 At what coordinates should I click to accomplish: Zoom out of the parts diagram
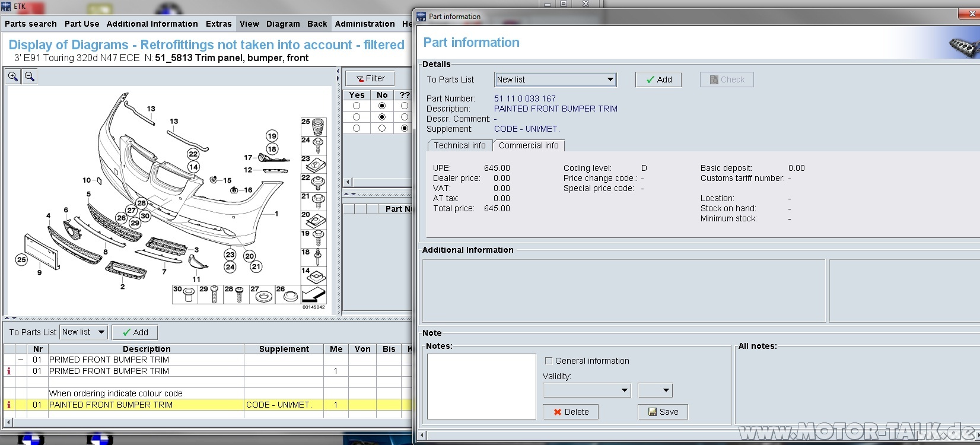[30, 77]
